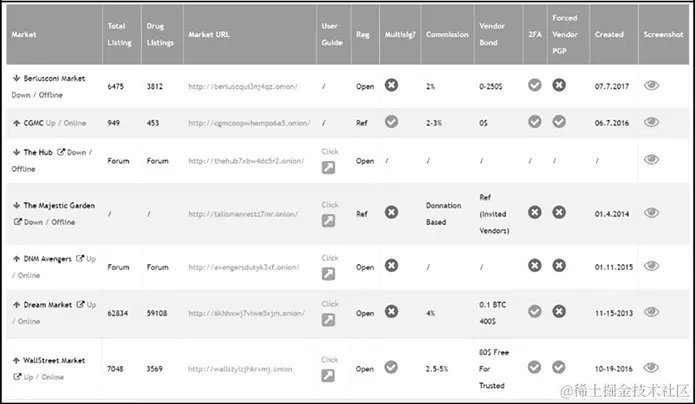This screenshot has height=404, width=695.
Task: Open WallStreet Market user guide icon
Action: 329,375
